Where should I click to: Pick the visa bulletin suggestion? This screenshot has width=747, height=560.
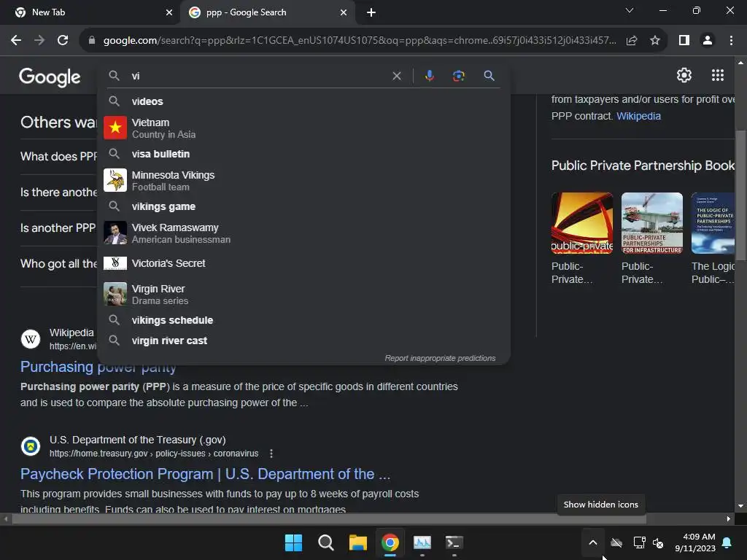303,154
